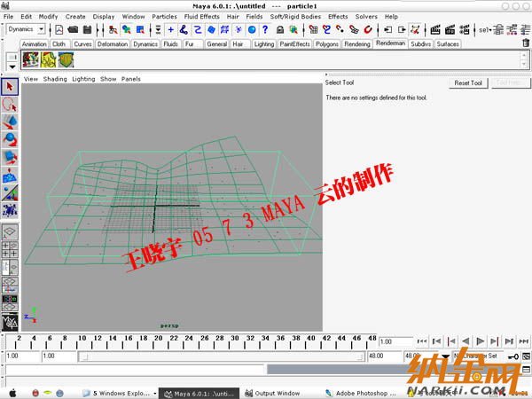Switch to Output Window taskbar item
Screen dimensions: 532x399
pos(273,393)
